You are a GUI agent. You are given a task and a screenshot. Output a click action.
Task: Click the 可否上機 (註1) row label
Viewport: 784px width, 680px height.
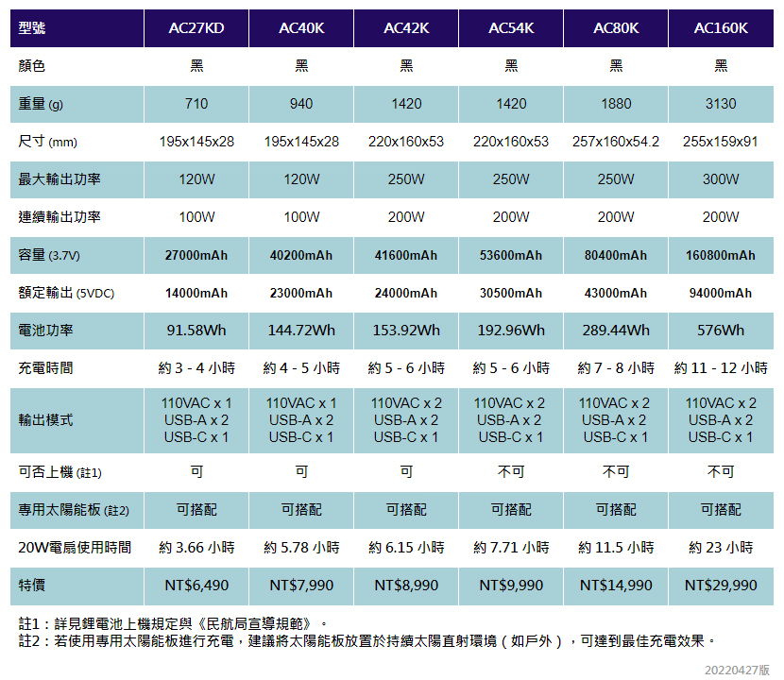point(60,472)
